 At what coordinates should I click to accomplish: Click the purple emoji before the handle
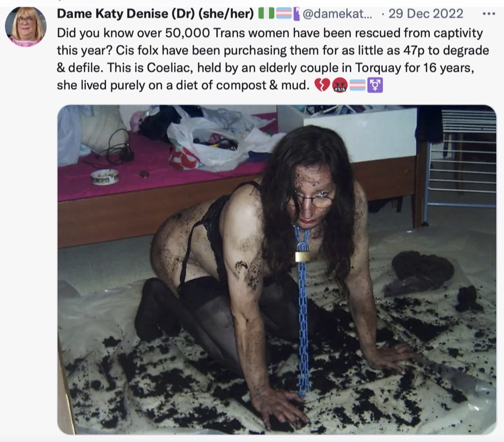coord(296,14)
